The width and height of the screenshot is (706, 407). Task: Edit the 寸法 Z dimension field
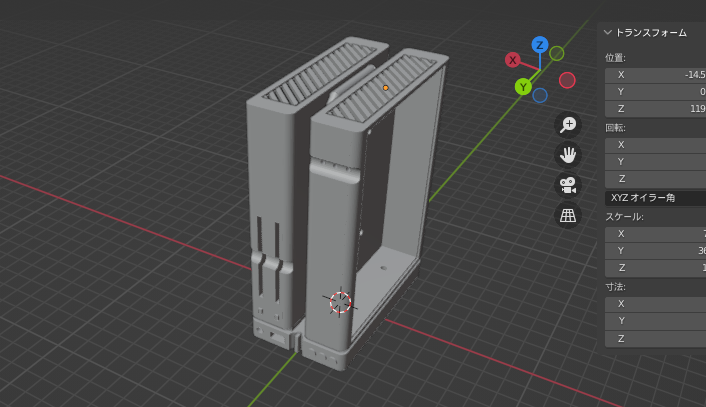[x=656, y=339]
